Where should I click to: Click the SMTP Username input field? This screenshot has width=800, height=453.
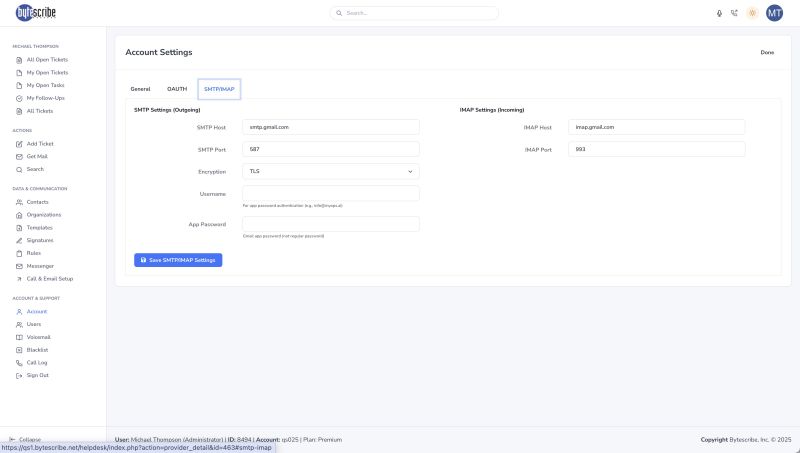(331, 193)
